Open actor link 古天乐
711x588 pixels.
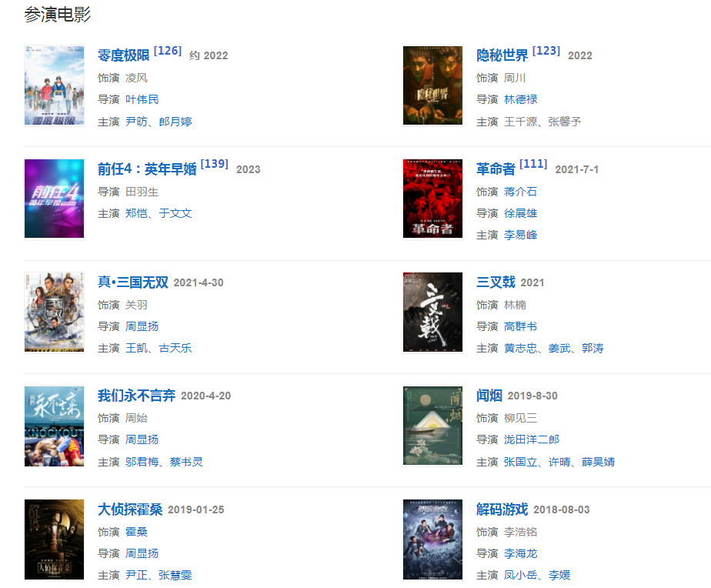[175, 348]
